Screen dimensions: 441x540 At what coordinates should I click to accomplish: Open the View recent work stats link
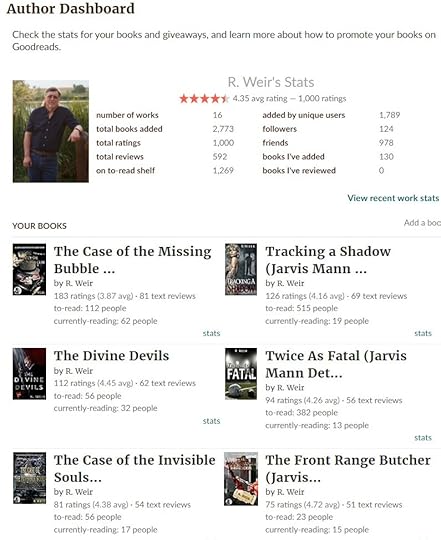coord(393,198)
